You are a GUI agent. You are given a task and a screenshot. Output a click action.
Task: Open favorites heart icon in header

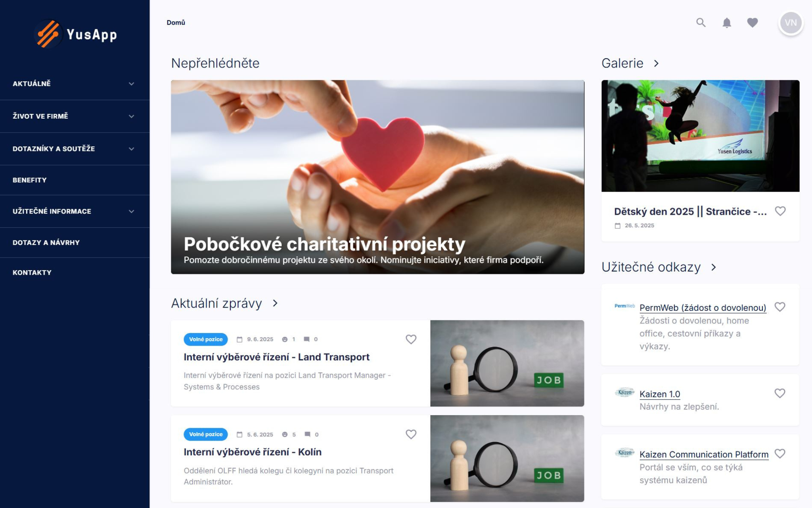pos(753,23)
